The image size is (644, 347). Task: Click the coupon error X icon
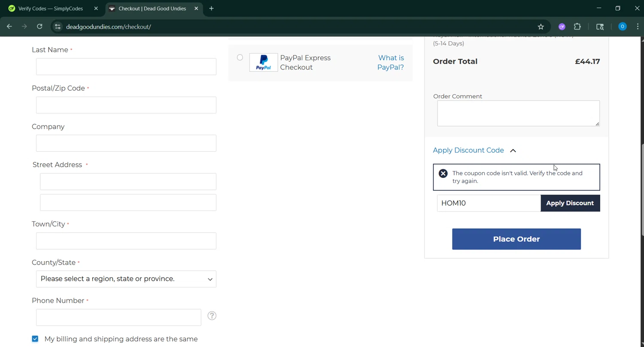[443, 173]
